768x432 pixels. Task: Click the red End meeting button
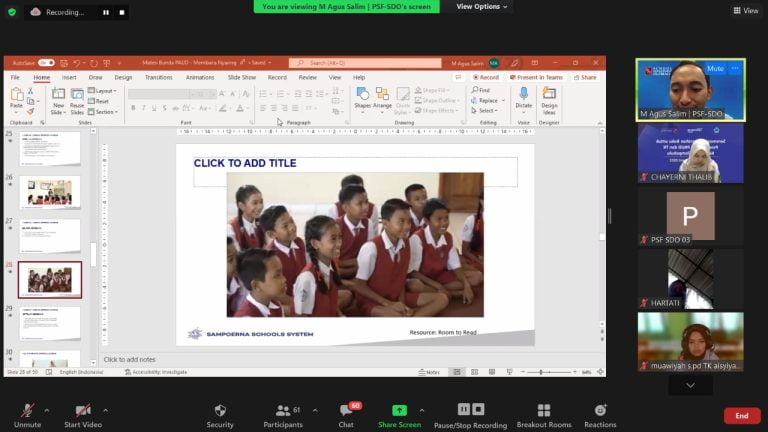(x=742, y=416)
